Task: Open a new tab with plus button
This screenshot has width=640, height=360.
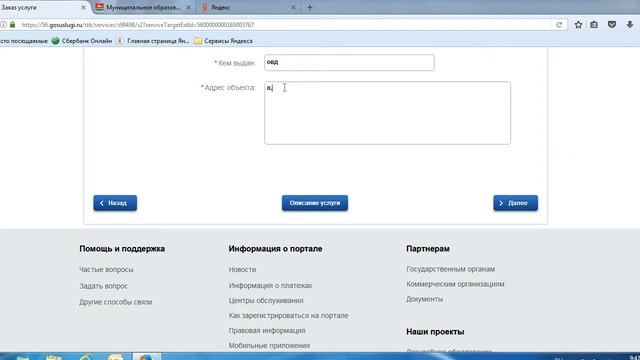Action: click(310, 7)
